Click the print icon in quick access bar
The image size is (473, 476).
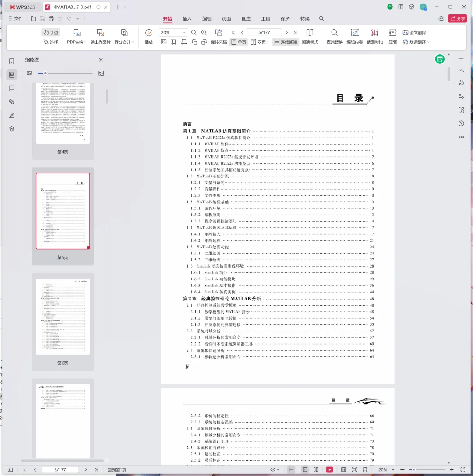pos(51,18)
